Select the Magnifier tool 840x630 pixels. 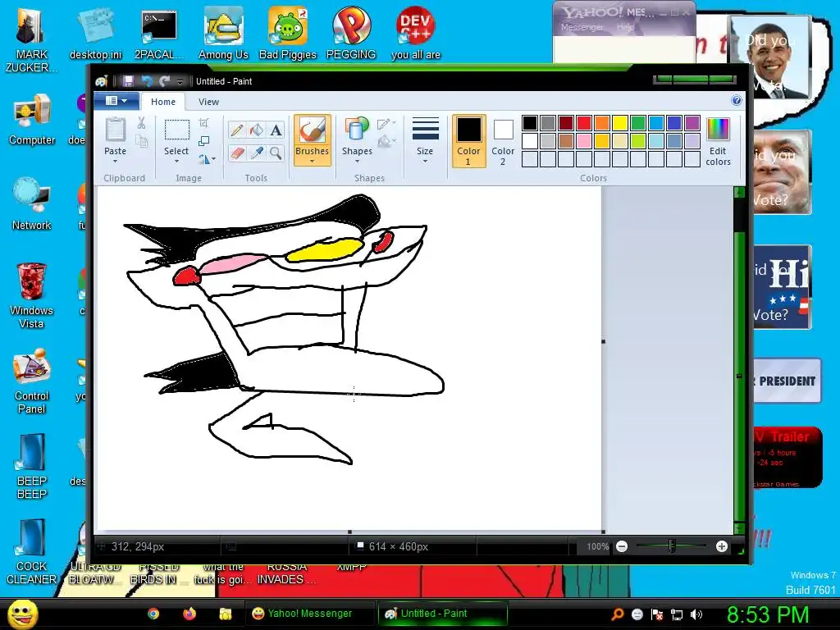(276, 153)
